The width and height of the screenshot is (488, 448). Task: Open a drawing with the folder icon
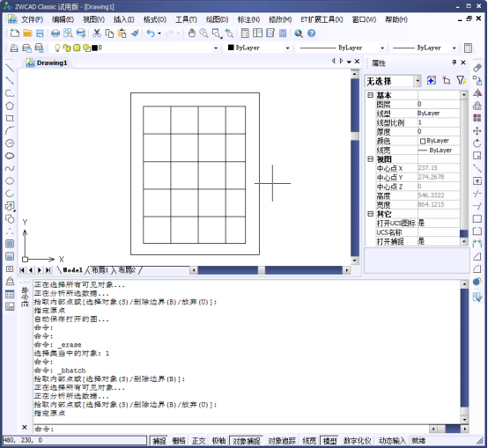[27, 33]
